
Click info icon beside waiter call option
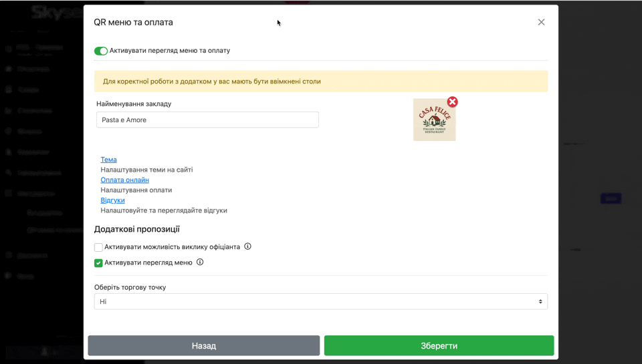coord(247,246)
